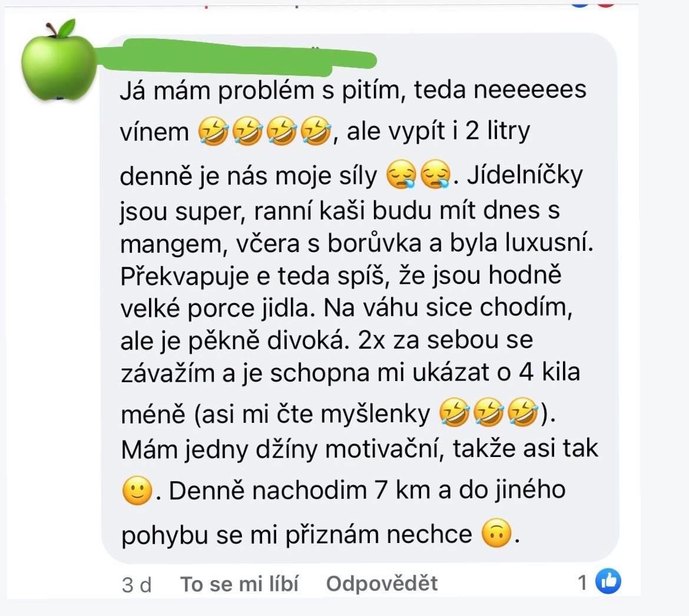
Task: Click the word "Překvapuje" in the comment
Action: [x=184, y=277]
